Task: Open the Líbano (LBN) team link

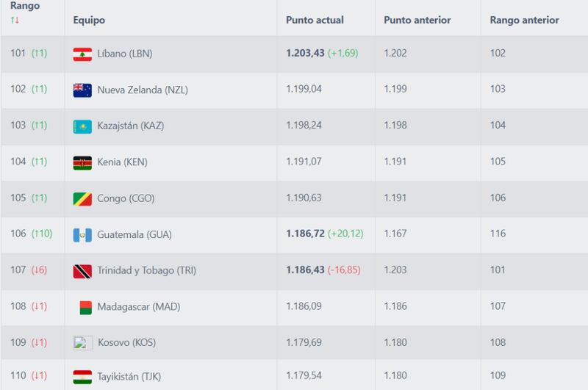Action: pos(124,54)
